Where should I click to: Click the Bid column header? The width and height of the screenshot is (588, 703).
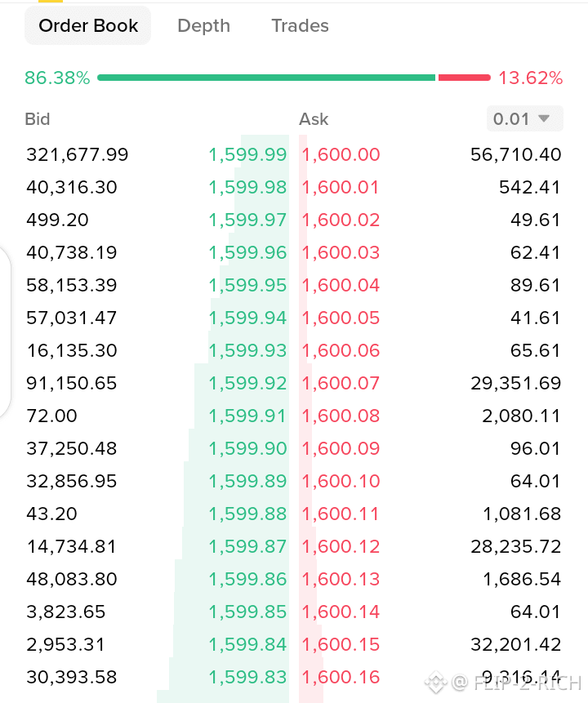coord(38,119)
